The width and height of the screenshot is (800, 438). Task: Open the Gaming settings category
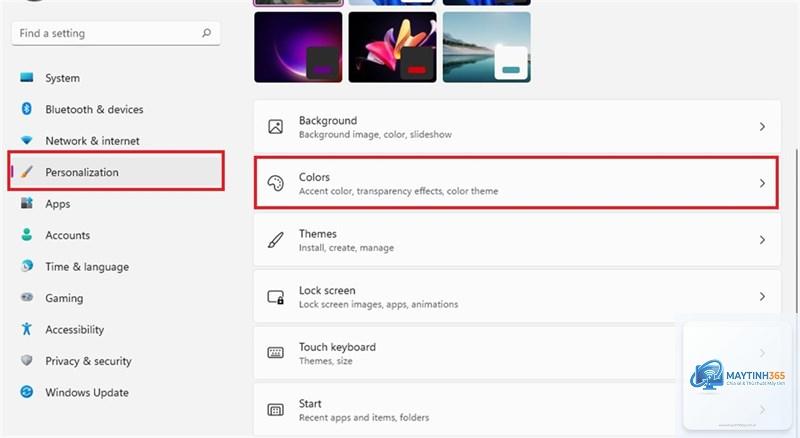pos(116,298)
